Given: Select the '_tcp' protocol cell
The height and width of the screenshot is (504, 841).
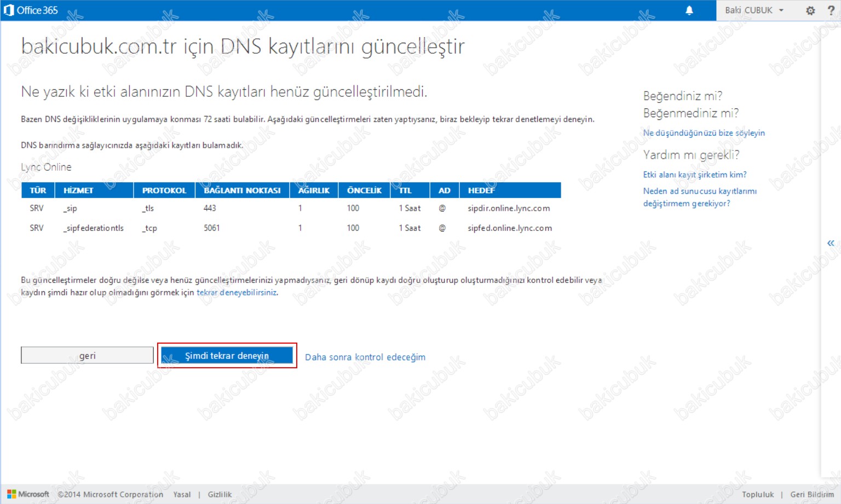Looking at the screenshot, I should click(x=149, y=228).
